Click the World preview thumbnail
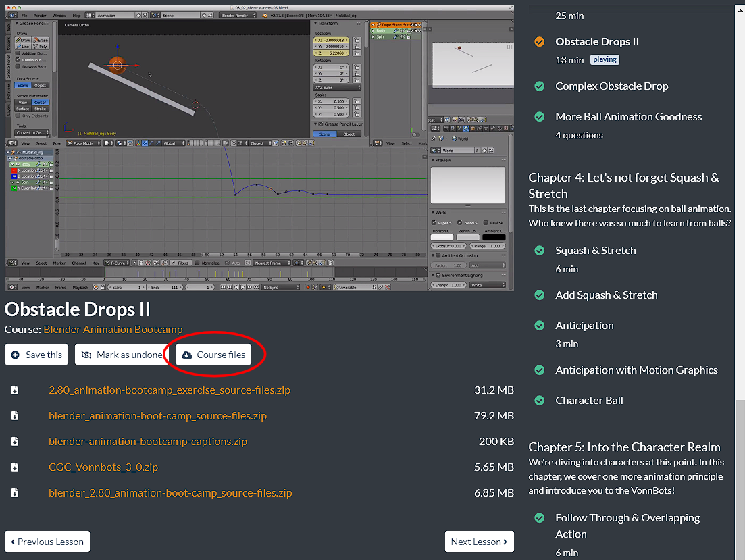Image resolution: width=745 pixels, height=560 pixels. click(x=468, y=185)
